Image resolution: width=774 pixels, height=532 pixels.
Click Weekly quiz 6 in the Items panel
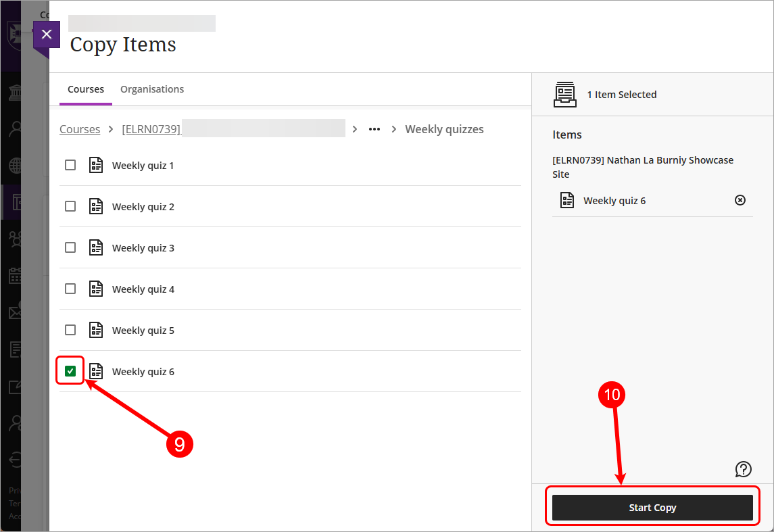(614, 201)
